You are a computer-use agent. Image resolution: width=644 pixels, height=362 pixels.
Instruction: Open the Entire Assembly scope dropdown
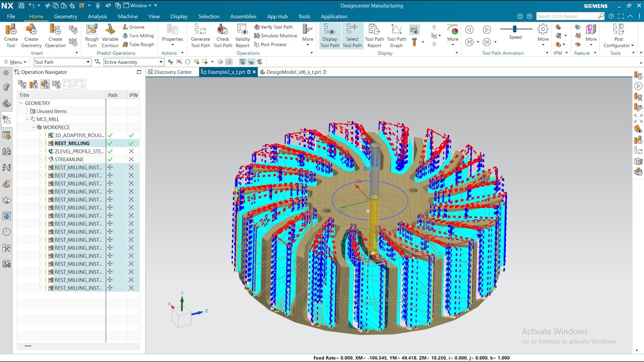pyautogui.click(x=134, y=62)
